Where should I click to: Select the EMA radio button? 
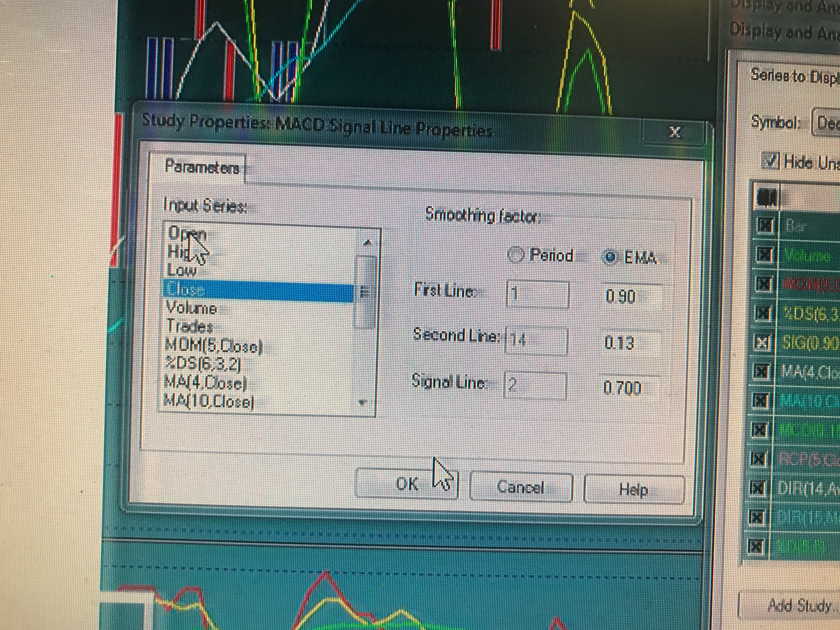(610, 257)
